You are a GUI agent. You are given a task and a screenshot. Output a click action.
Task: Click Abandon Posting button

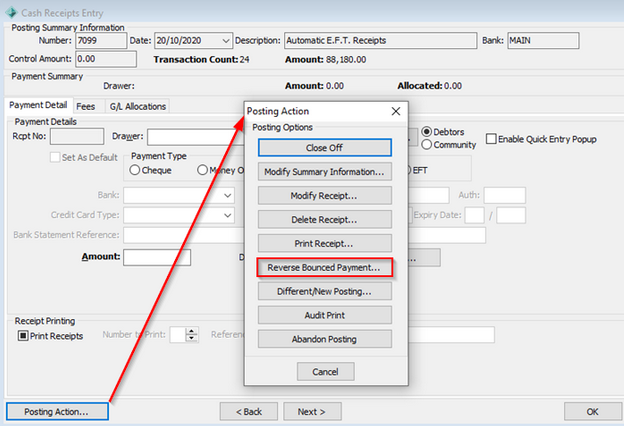[x=325, y=340]
